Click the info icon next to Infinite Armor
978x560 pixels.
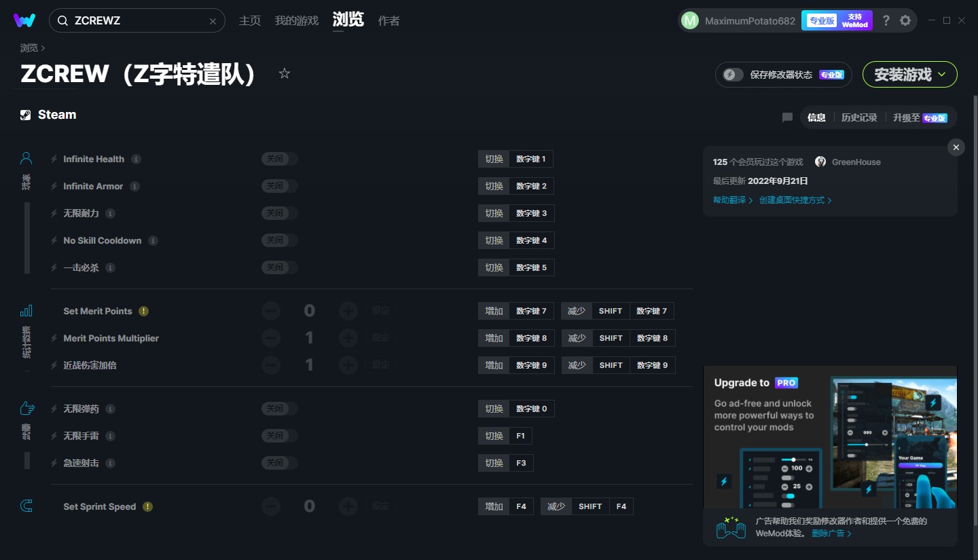click(x=135, y=186)
